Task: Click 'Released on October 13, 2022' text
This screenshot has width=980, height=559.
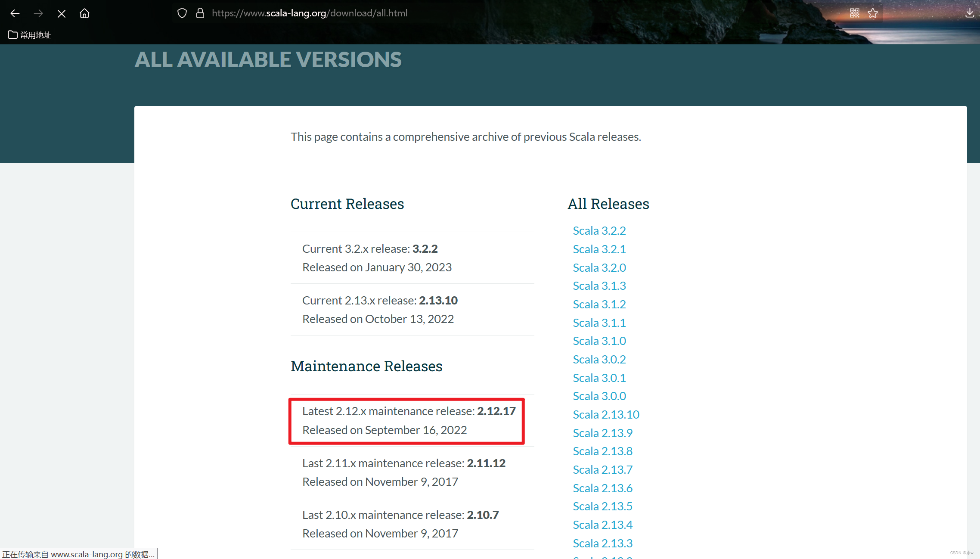Action: [x=378, y=319]
